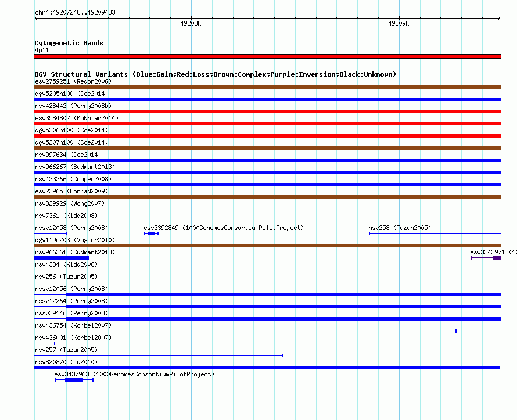
Task: Open dgv119e203 (Vogler2010) variant label
Action: click(x=75, y=240)
